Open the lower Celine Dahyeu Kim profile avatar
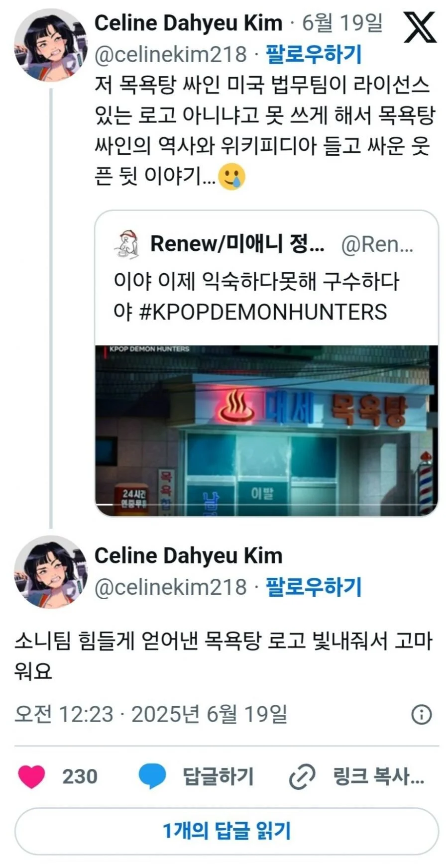The width and height of the screenshot is (448, 868). 51,572
